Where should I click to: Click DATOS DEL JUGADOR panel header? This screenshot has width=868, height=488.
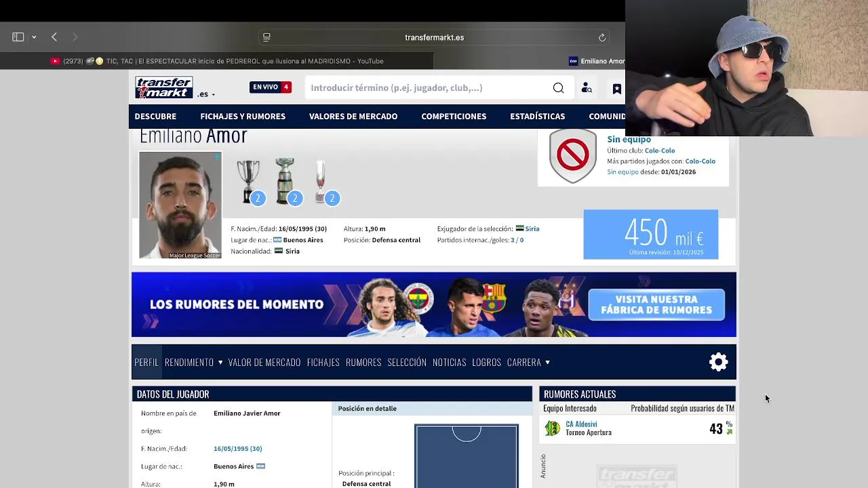[332, 394]
